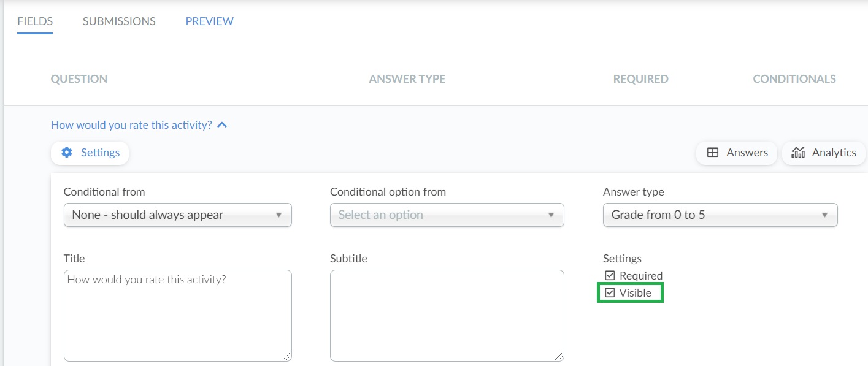This screenshot has width=868, height=366.
Task: Click the Settings gear icon
Action: pyautogui.click(x=67, y=153)
